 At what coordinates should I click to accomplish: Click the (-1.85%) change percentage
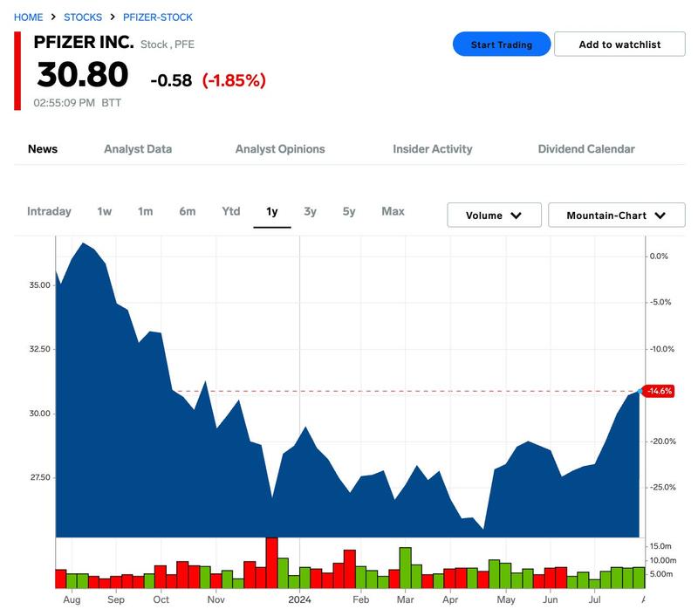pyautogui.click(x=234, y=80)
